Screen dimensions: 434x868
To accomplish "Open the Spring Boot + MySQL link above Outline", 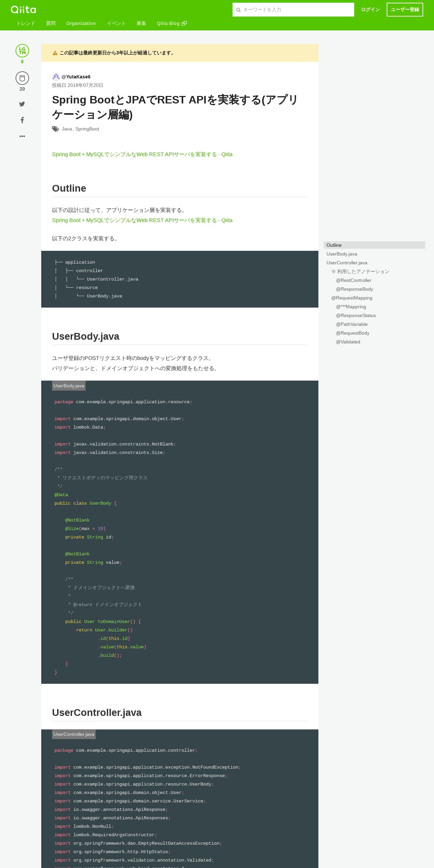I will pos(142,154).
